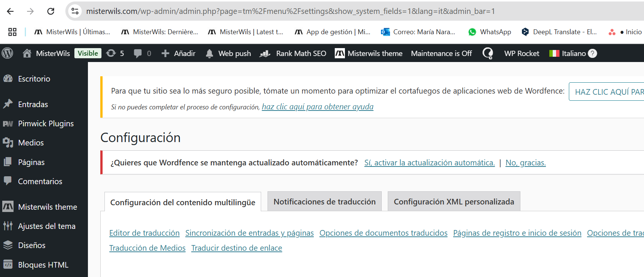The width and height of the screenshot is (644, 277).
Task: Click the browser address bar URL
Action: 290,11
